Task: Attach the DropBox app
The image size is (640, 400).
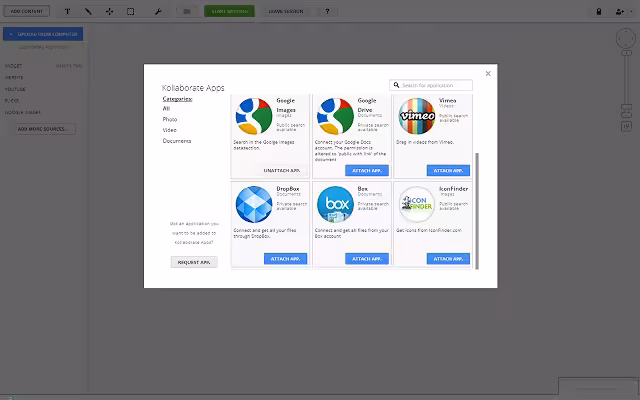Action: (x=285, y=259)
